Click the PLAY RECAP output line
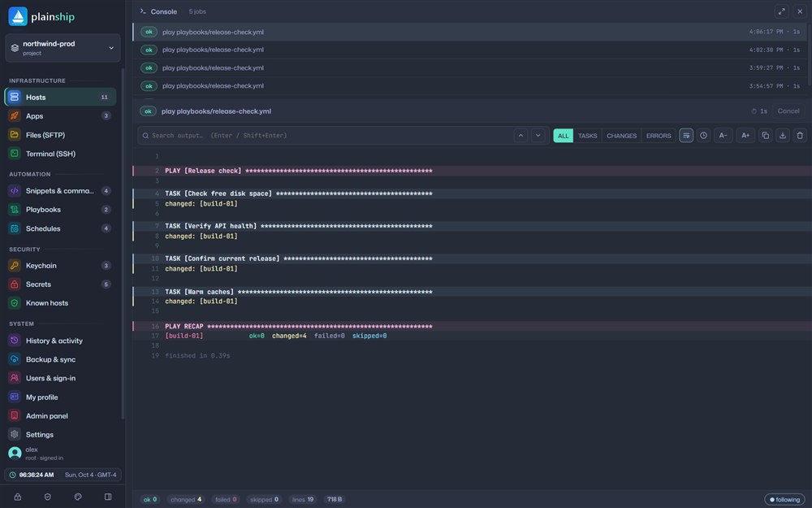 (x=473, y=327)
